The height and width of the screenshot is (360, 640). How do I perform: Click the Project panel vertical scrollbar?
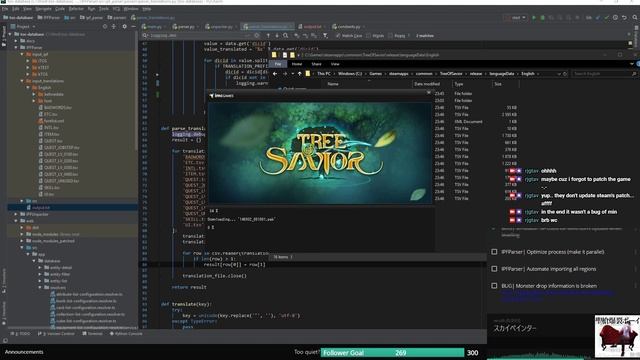click(136, 90)
